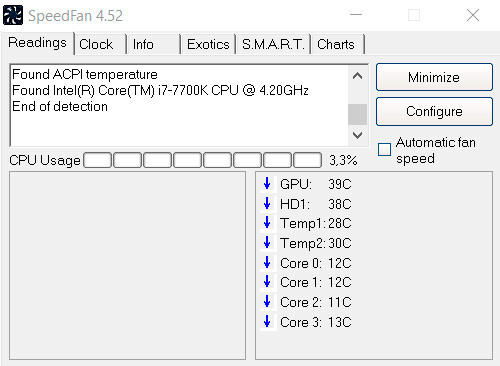This screenshot has width=500, height=366.
Task: Click the Minimize button
Action: pos(434,77)
